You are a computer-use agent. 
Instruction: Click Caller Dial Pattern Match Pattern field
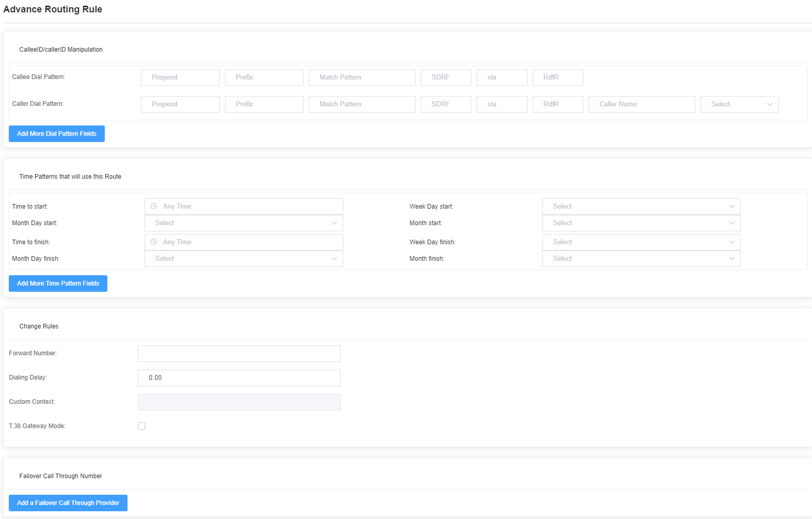(x=362, y=104)
